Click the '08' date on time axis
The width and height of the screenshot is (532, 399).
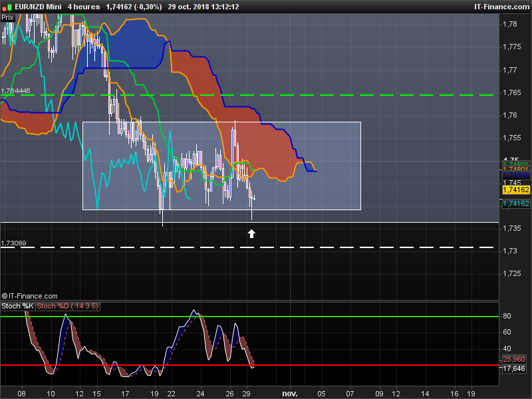click(22, 394)
